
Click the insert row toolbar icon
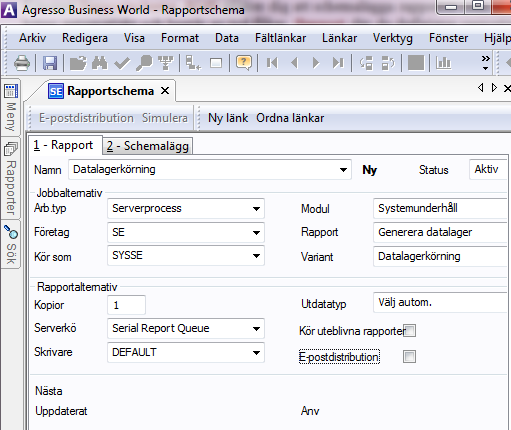tap(193, 63)
